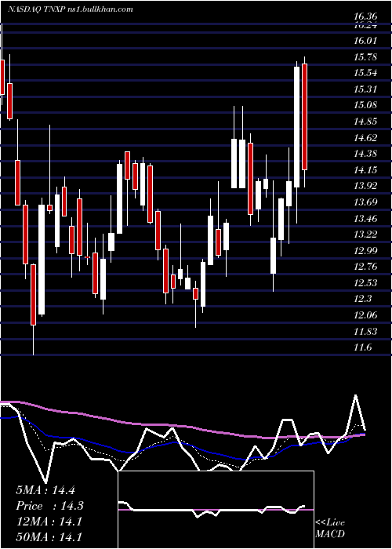Click the 14.15 price axis label

point(365,170)
